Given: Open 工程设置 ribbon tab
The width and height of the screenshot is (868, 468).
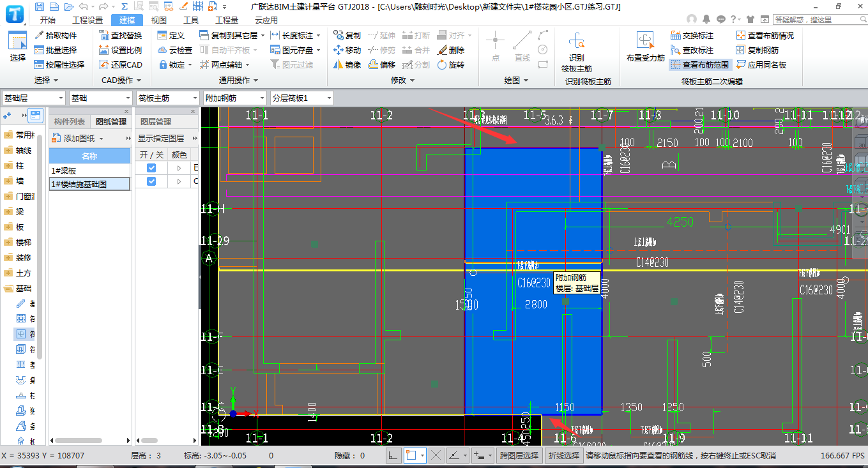Looking at the screenshot, I should tap(88, 20).
